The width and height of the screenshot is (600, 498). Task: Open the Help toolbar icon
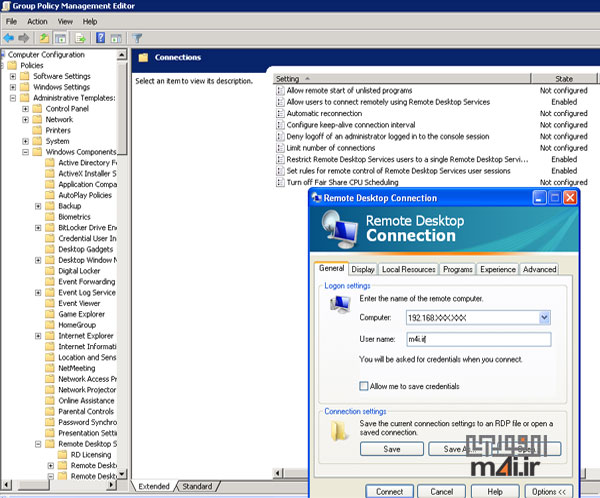point(100,38)
